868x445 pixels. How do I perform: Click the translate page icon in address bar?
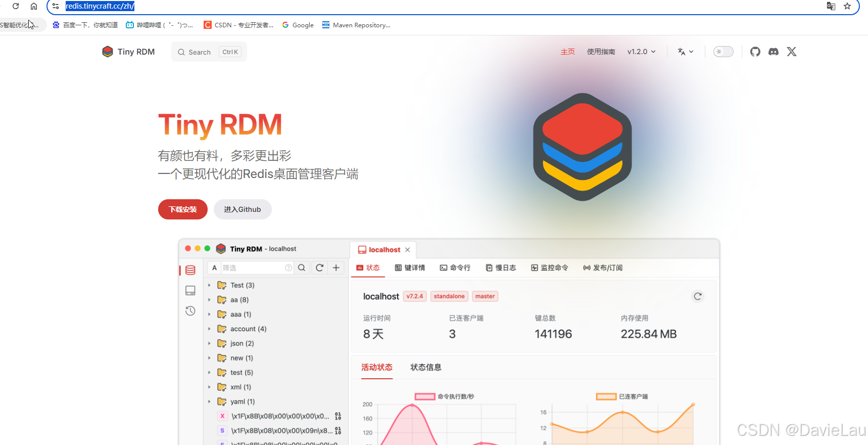pos(831,6)
